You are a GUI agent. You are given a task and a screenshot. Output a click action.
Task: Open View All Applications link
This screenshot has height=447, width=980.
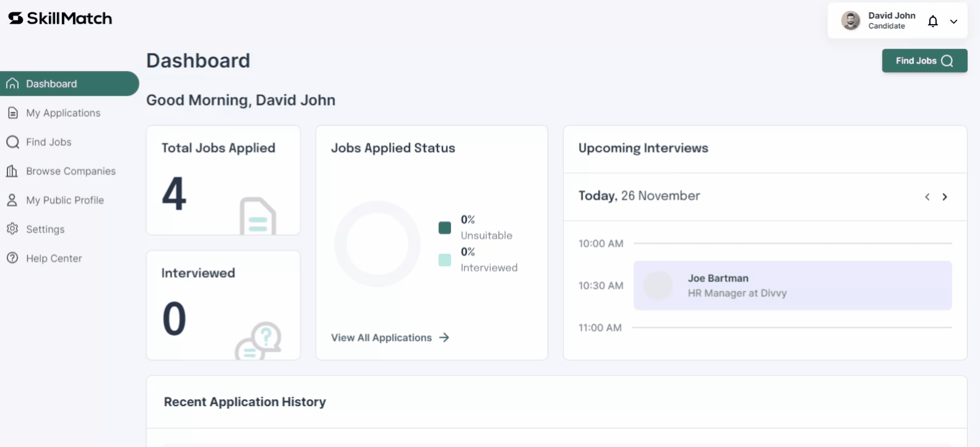pyautogui.click(x=390, y=337)
